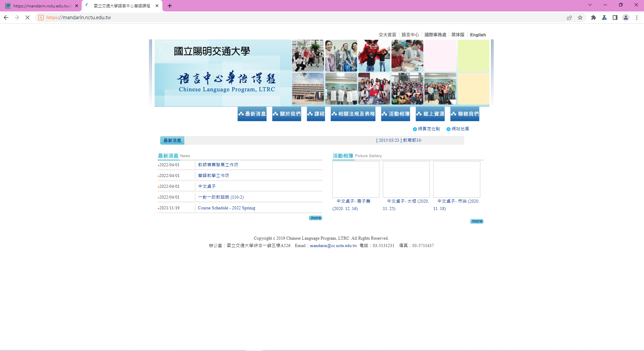Click the campus building banner photo
644x351 pixels.
[x=308, y=89]
